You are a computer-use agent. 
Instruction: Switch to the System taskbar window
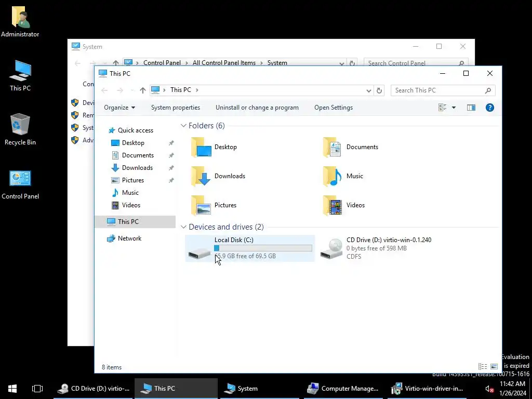pyautogui.click(x=260, y=389)
